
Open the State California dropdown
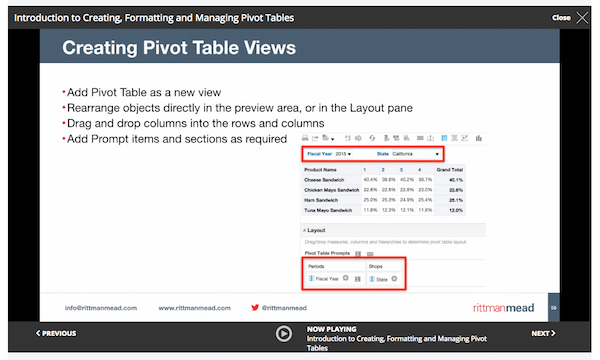(416, 154)
